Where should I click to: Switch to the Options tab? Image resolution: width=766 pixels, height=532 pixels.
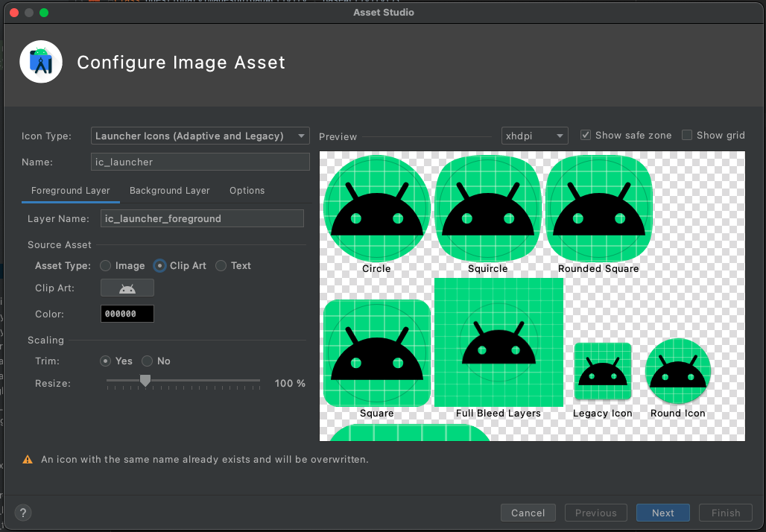pyautogui.click(x=247, y=191)
